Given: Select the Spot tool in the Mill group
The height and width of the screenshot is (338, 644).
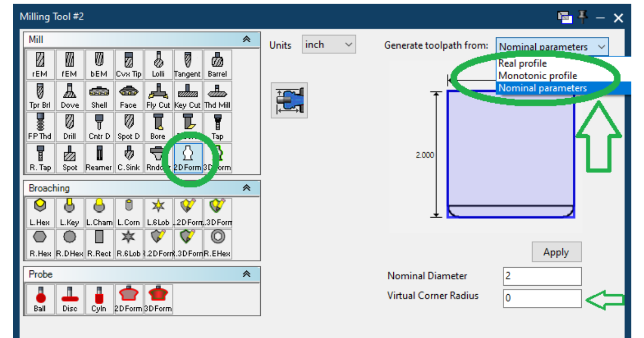Looking at the screenshot, I should [70, 158].
